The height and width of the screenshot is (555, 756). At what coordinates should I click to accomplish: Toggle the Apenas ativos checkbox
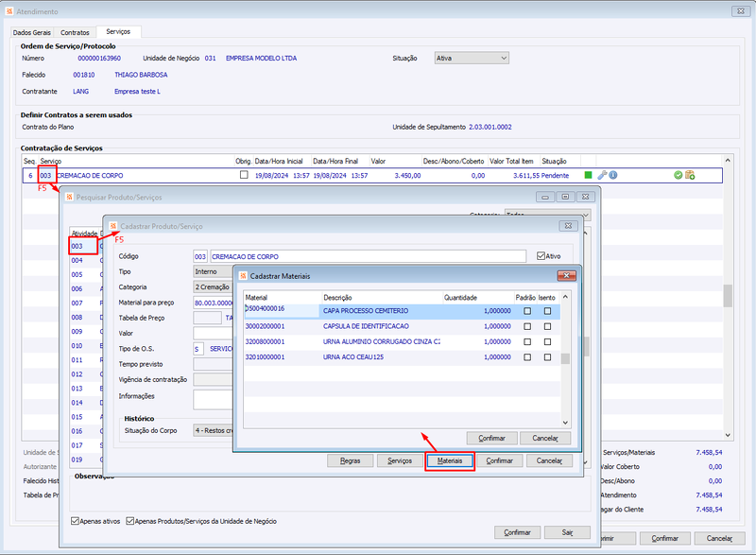click(x=75, y=521)
